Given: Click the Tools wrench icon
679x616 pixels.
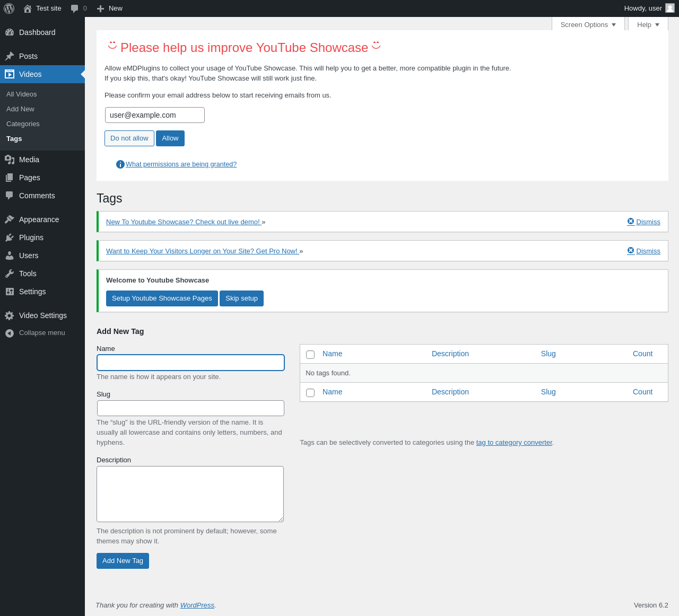Looking at the screenshot, I should point(10,274).
